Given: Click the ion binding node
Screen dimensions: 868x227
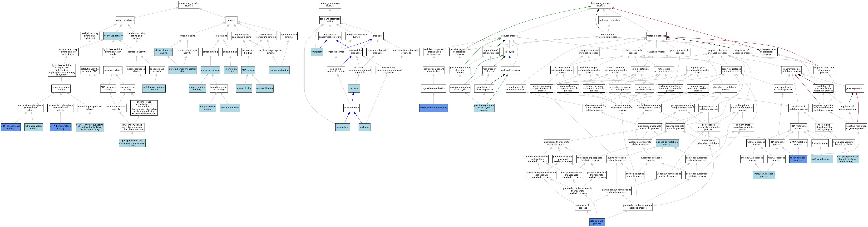Looking at the screenshot, I should point(221,36).
